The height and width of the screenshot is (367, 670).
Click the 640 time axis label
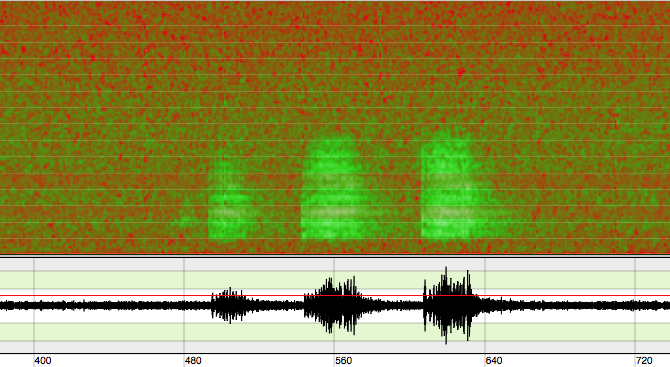point(494,361)
